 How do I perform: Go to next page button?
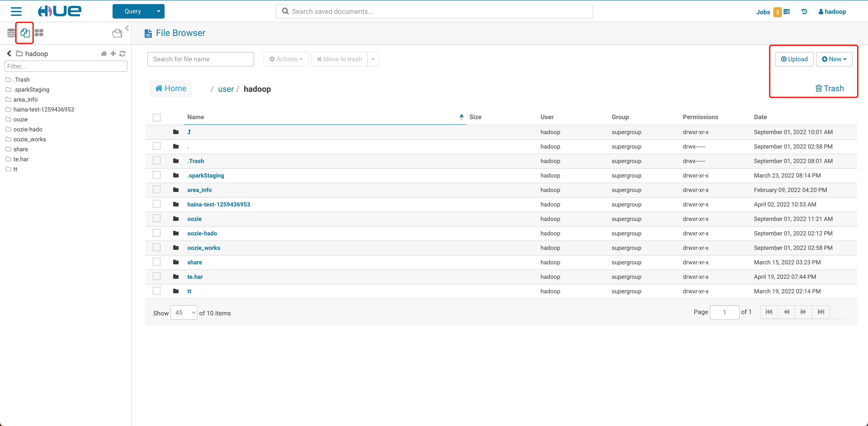804,312
